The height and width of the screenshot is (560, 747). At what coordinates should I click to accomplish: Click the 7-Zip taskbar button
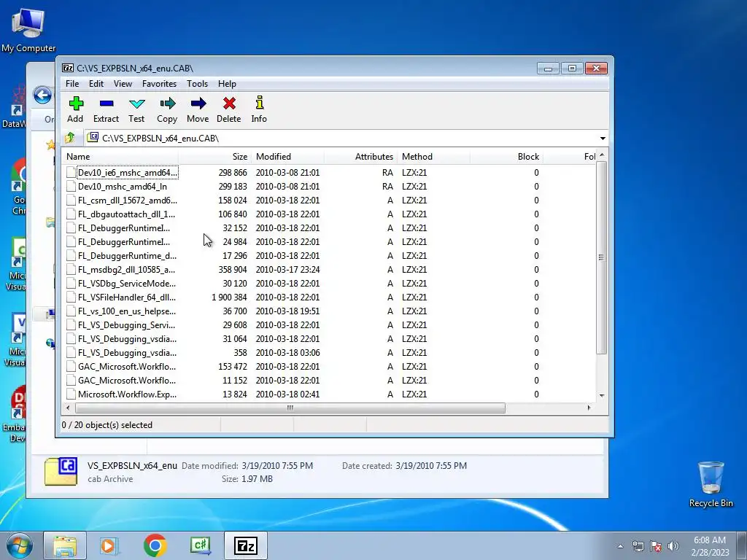tap(246, 545)
